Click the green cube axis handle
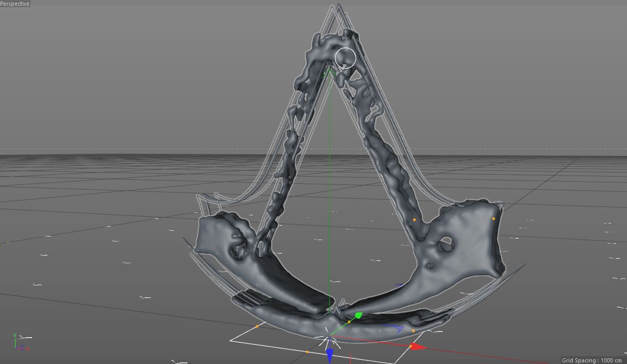The width and height of the screenshot is (627, 364). [x=358, y=315]
